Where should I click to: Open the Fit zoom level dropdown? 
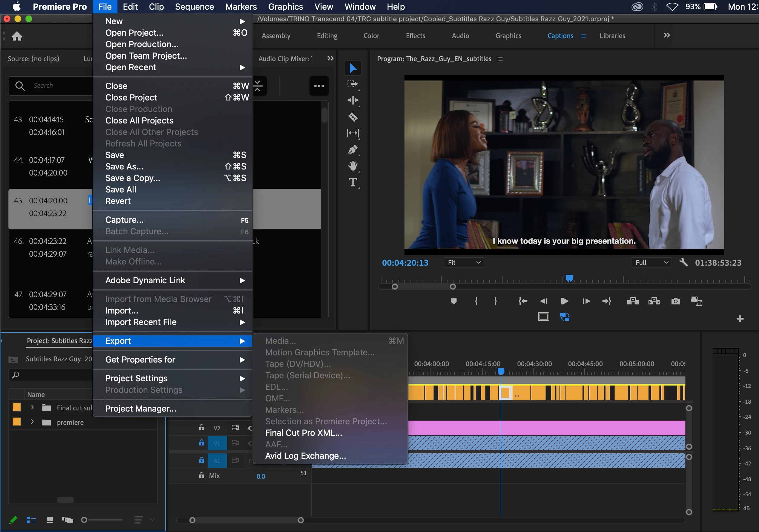(464, 263)
